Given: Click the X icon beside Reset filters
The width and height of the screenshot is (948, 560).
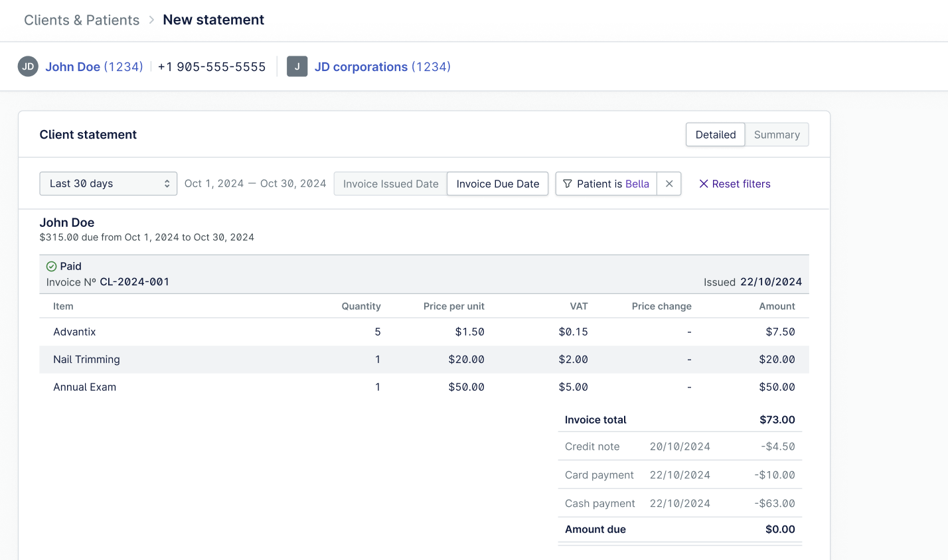Looking at the screenshot, I should [704, 184].
